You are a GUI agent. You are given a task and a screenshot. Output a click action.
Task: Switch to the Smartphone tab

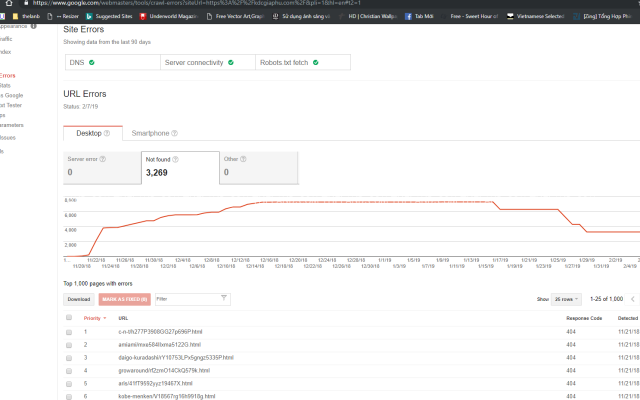pos(154,133)
